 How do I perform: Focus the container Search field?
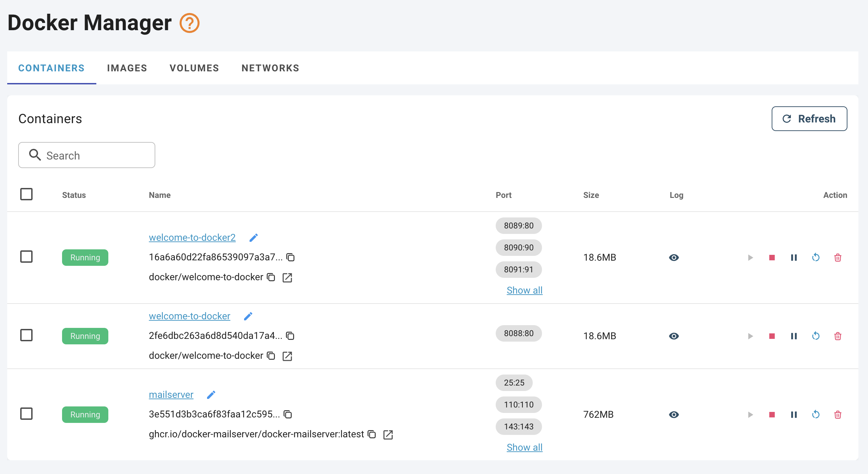(x=93, y=155)
